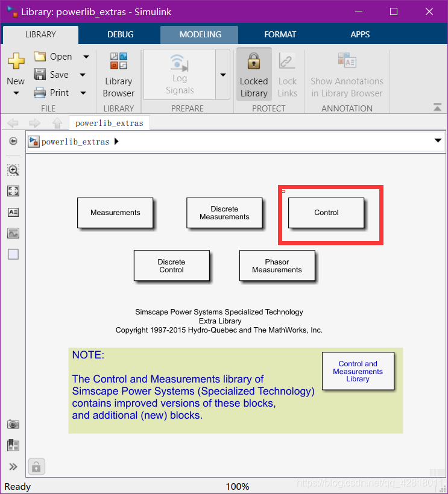Open the Phasor Measurements block
The width and height of the screenshot is (448, 494).
pyautogui.click(x=277, y=266)
